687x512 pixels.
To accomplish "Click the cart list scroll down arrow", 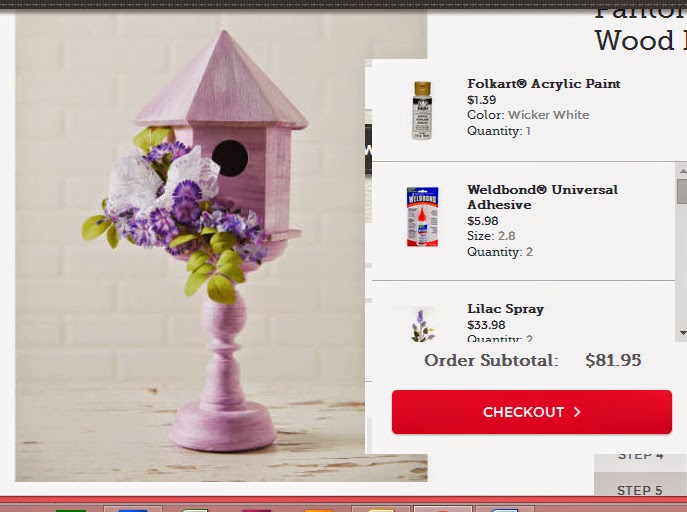I will click(x=682, y=333).
